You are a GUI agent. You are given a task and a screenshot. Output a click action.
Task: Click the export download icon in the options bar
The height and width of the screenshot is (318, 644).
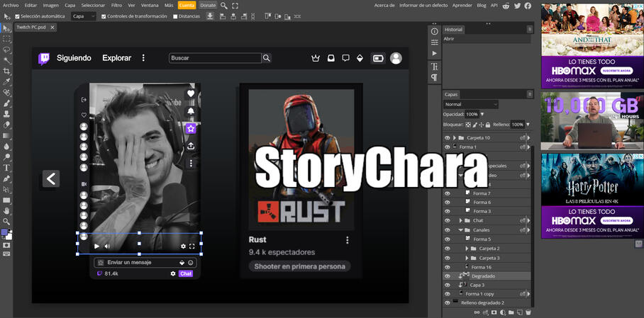click(210, 16)
